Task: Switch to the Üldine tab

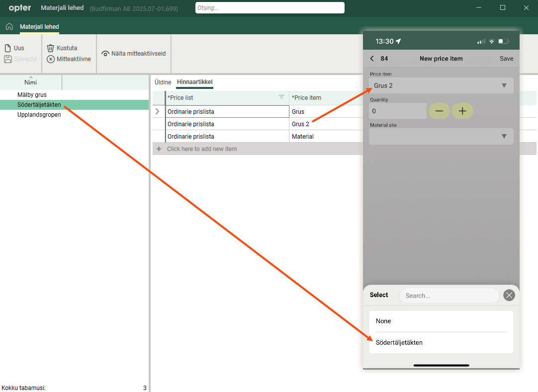Action: click(163, 82)
